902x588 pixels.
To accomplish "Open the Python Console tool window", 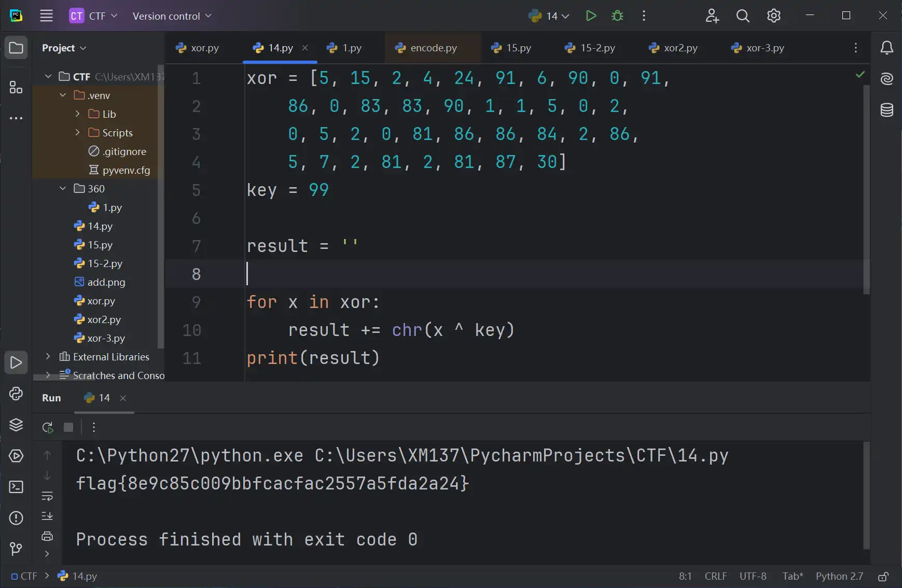I will 16,394.
